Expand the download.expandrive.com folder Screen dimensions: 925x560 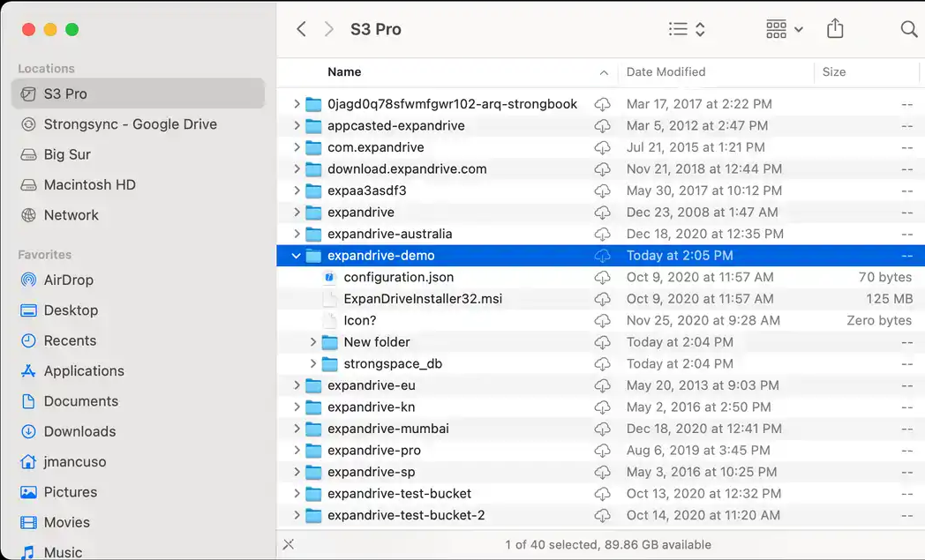click(297, 169)
